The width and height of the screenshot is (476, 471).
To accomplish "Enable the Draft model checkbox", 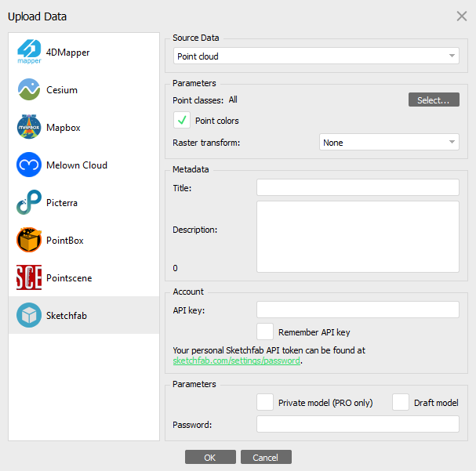I will (401, 402).
